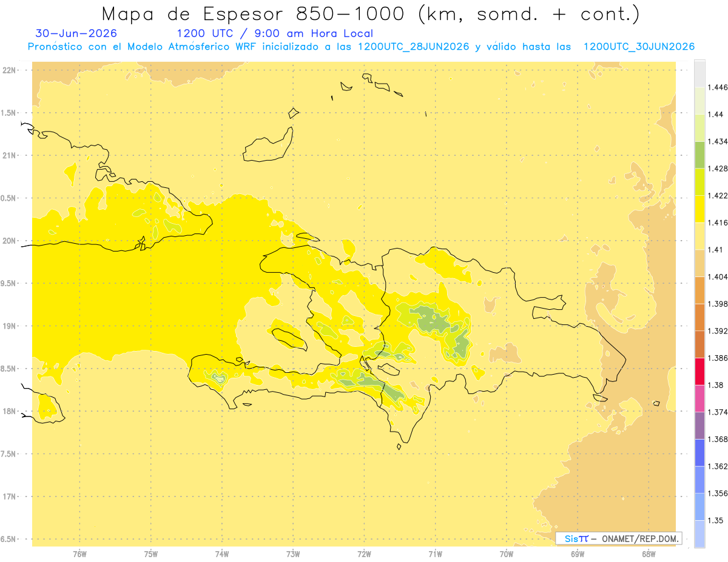Screen dimensions: 728x562
Task: Click the grey legend swatch above 1.446
Action: tap(699, 73)
